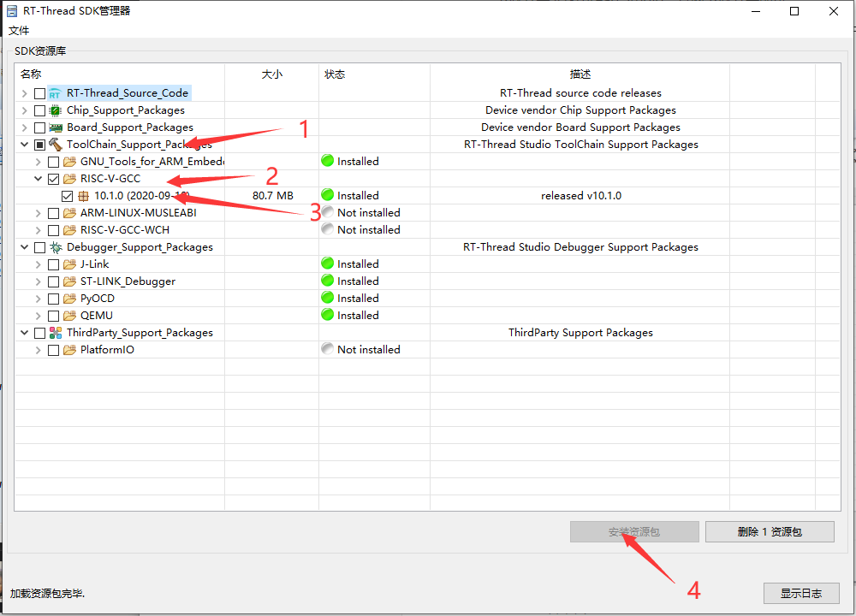Uncheck the 10.1.0 (2020-09) version checkbox

67,196
